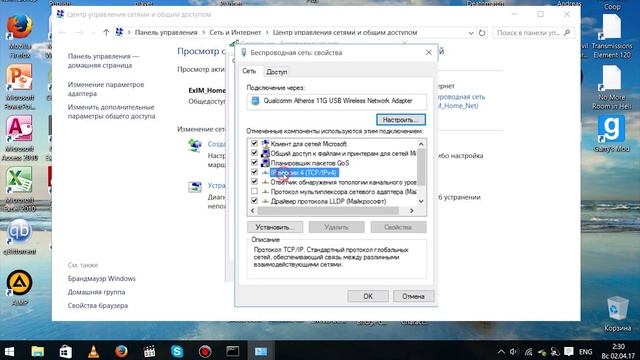Open Transmissions Element 120 shortcut
This screenshot has height=360, width=640.
pos(611,37)
